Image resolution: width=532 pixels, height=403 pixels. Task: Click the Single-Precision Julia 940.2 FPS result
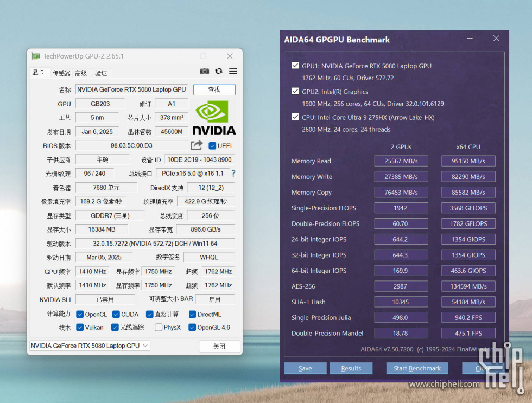[x=468, y=317]
